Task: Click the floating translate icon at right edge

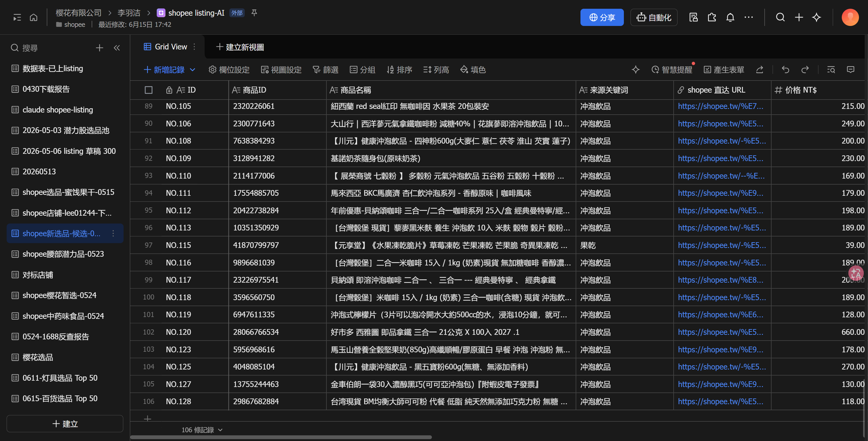Action: (856, 273)
